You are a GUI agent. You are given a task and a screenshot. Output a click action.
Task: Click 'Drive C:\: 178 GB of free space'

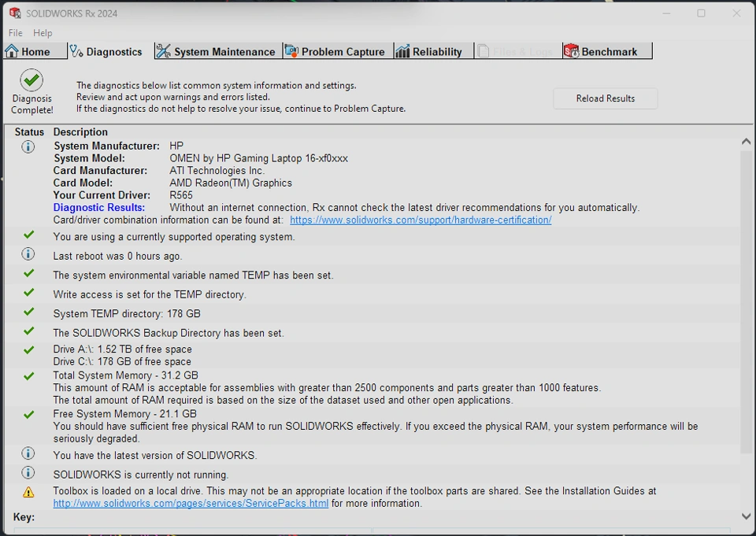point(122,362)
